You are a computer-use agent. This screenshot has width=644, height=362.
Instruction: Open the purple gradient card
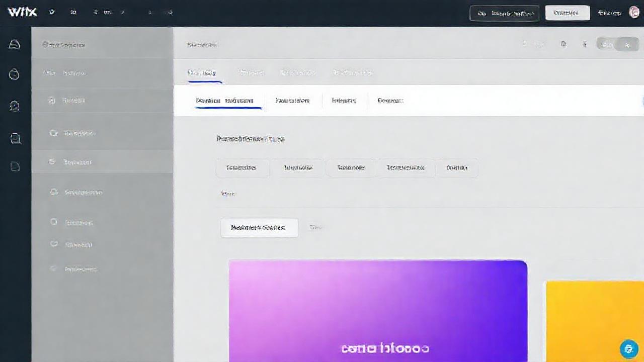[378, 311]
